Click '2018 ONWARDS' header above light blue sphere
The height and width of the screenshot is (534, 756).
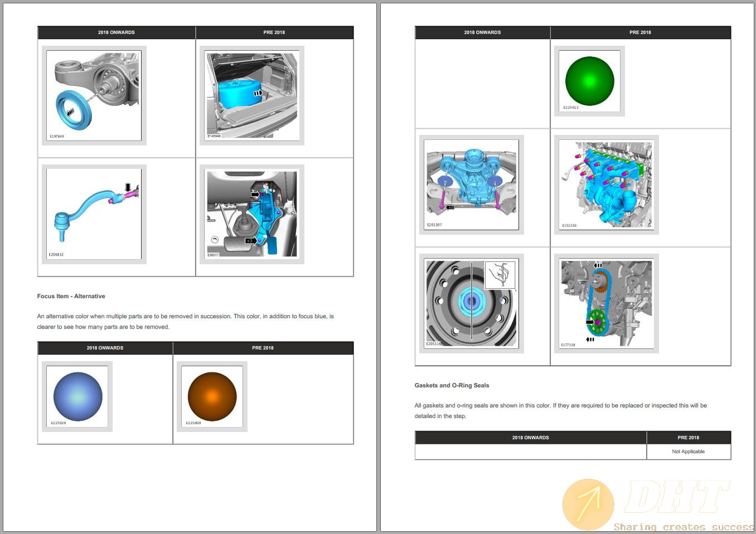[105, 348]
